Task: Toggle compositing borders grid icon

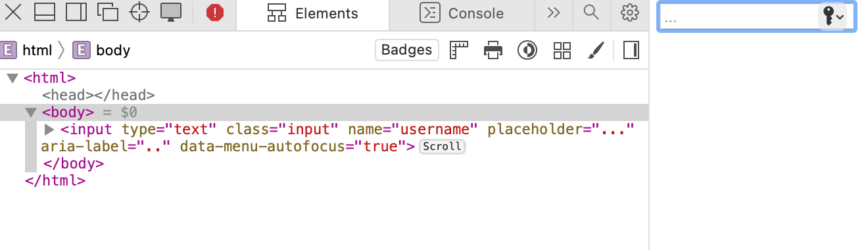Action: [x=562, y=50]
